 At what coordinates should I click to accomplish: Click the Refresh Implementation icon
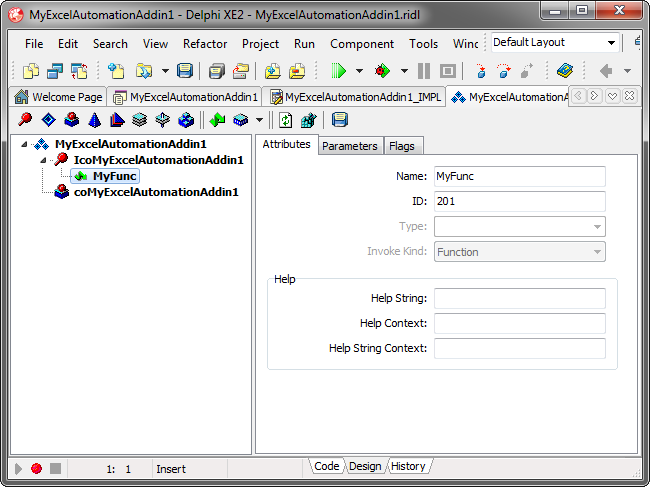coord(286,120)
